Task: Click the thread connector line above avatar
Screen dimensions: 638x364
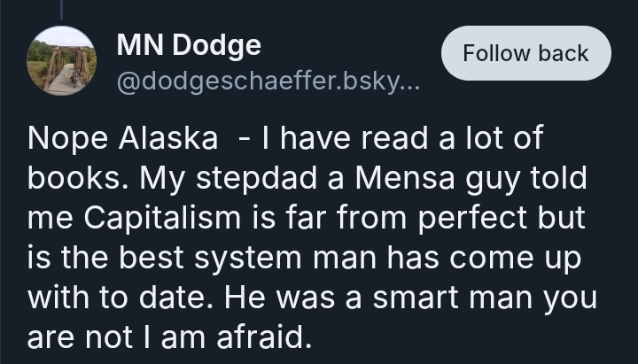Action: point(62,9)
